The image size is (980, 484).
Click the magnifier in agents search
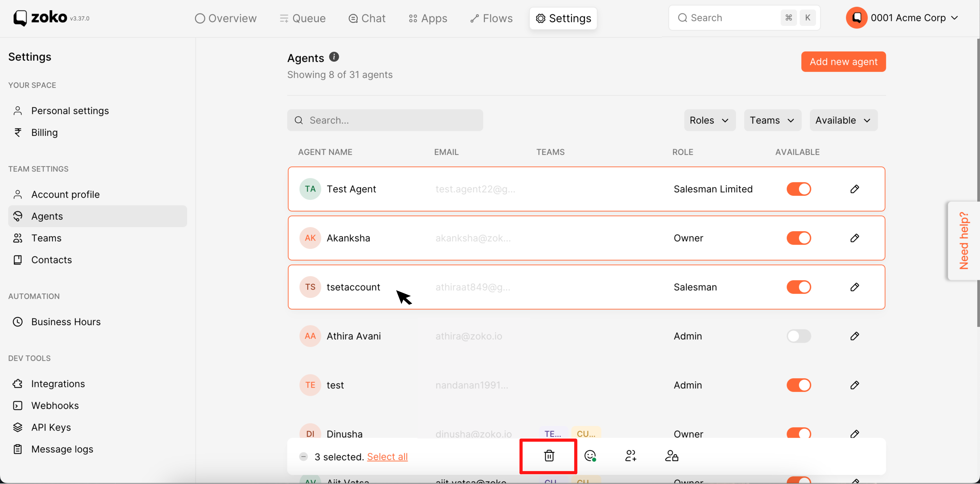pos(299,120)
